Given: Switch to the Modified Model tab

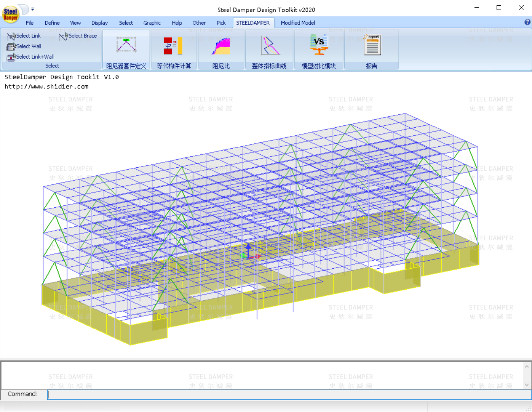Looking at the screenshot, I should tap(298, 23).
